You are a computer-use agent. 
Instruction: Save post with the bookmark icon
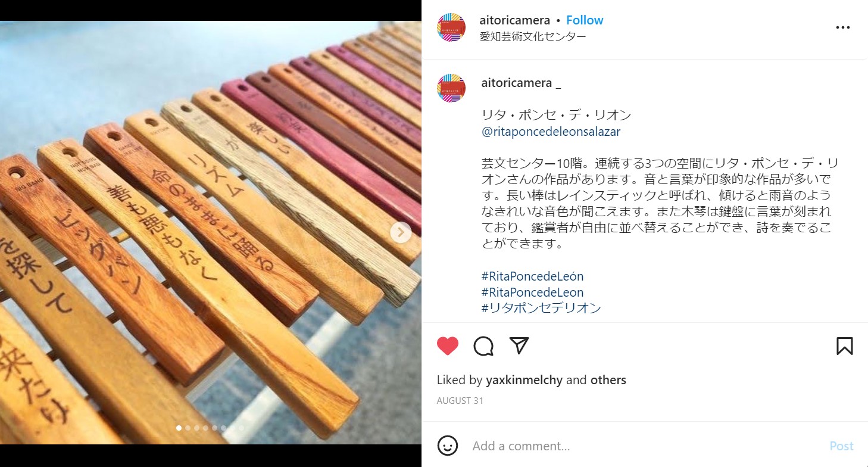pyautogui.click(x=844, y=346)
